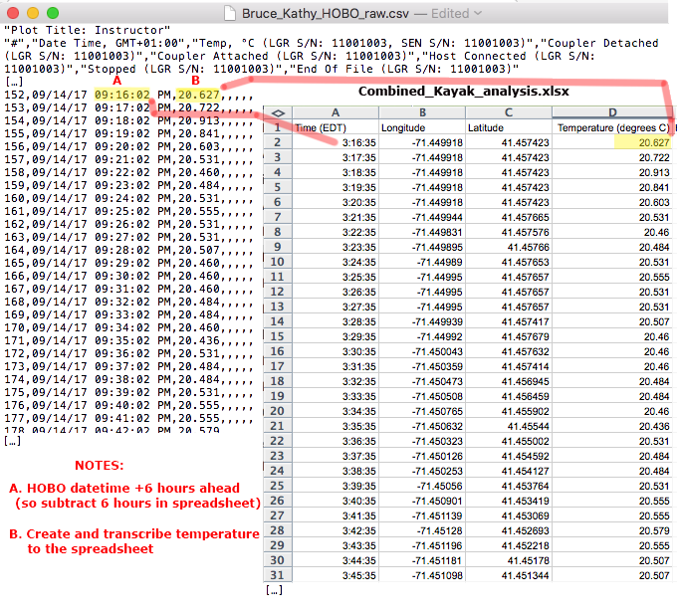Viewport: 681px width, 616px height.
Task: Click the Temperature (degrees C) header cell
Action: [x=612, y=127]
